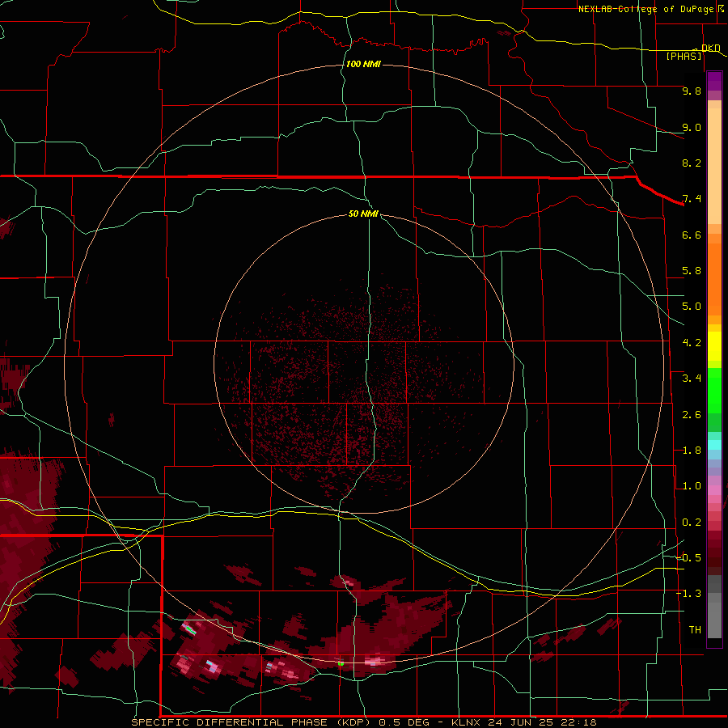
Task: Click the yellow segment of the color bar
Action: pos(714,346)
